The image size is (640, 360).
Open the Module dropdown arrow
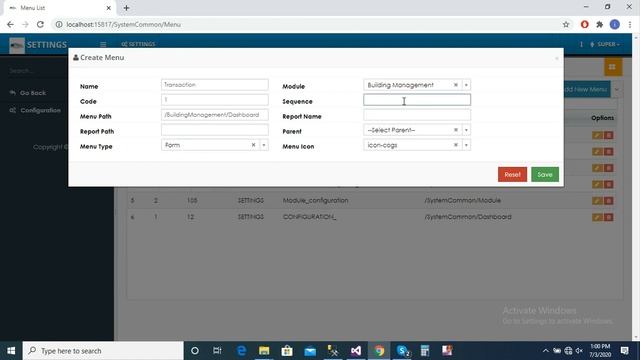point(466,85)
